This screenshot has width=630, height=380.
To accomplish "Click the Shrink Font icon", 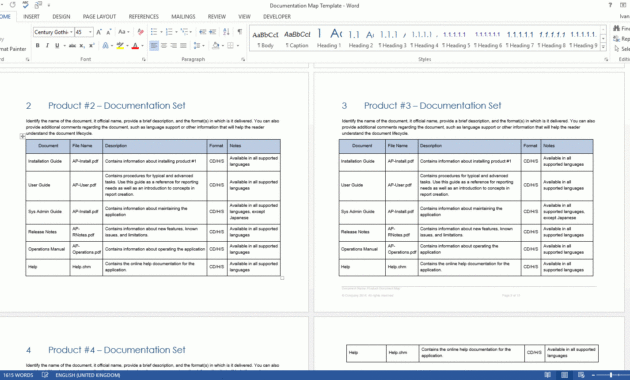I will [x=108, y=32].
